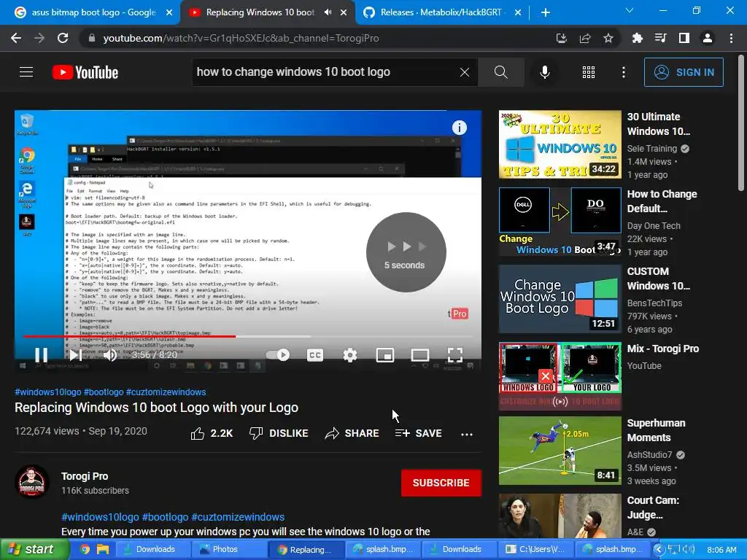The image size is (747, 560).
Task: Open 30 Ultimate Windows 10 video thumbnail
Action: [x=560, y=144]
